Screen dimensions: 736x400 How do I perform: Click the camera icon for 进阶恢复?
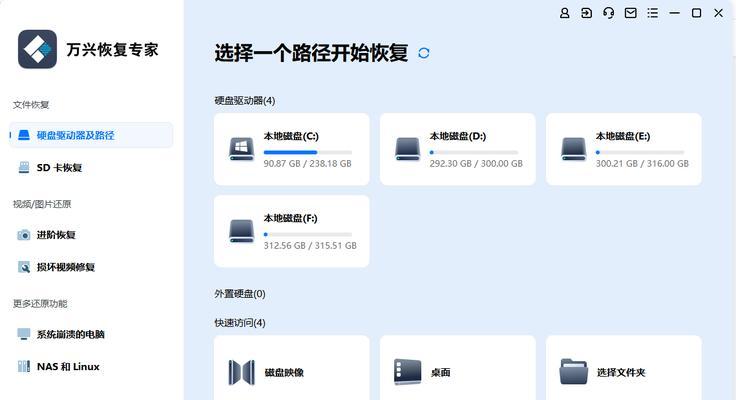(x=23, y=235)
